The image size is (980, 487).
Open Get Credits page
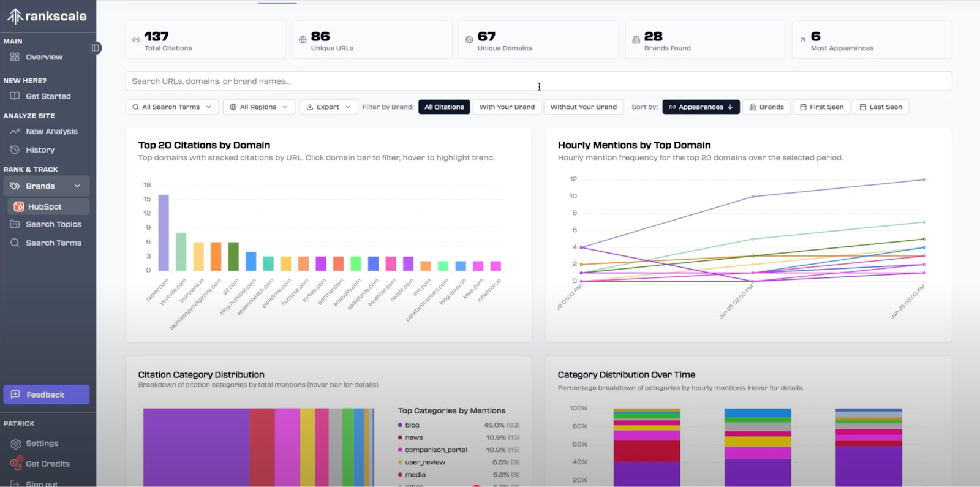pyautogui.click(x=47, y=464)
